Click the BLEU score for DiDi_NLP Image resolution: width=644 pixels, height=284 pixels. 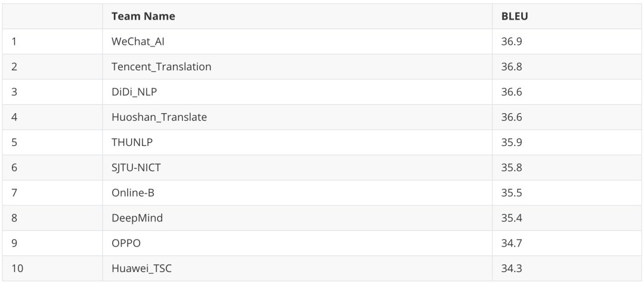512,92
